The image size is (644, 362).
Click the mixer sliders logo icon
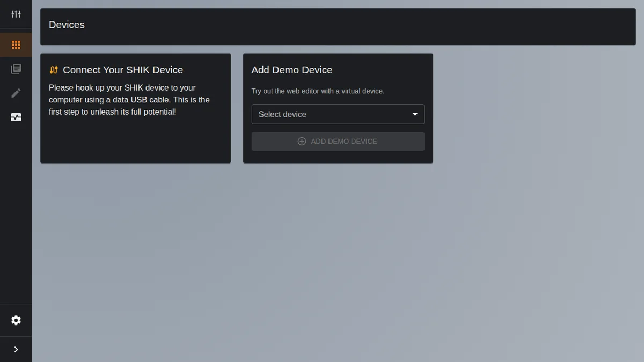tap(16, 14)
